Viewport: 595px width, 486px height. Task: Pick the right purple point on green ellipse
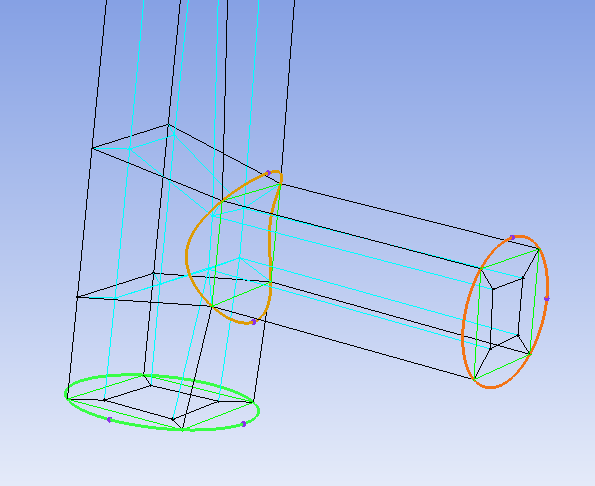pyautogui.click(x=244, y=424)
